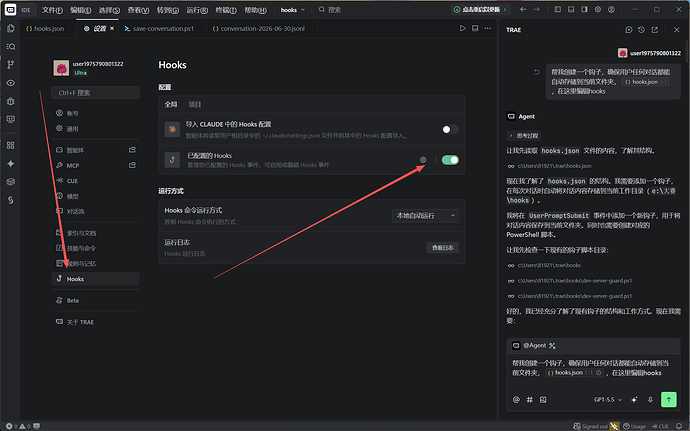Select the 项目 tab under 配置
This screenshot has width=690, height=431.
pyautogui.click(x=195, y=104)
